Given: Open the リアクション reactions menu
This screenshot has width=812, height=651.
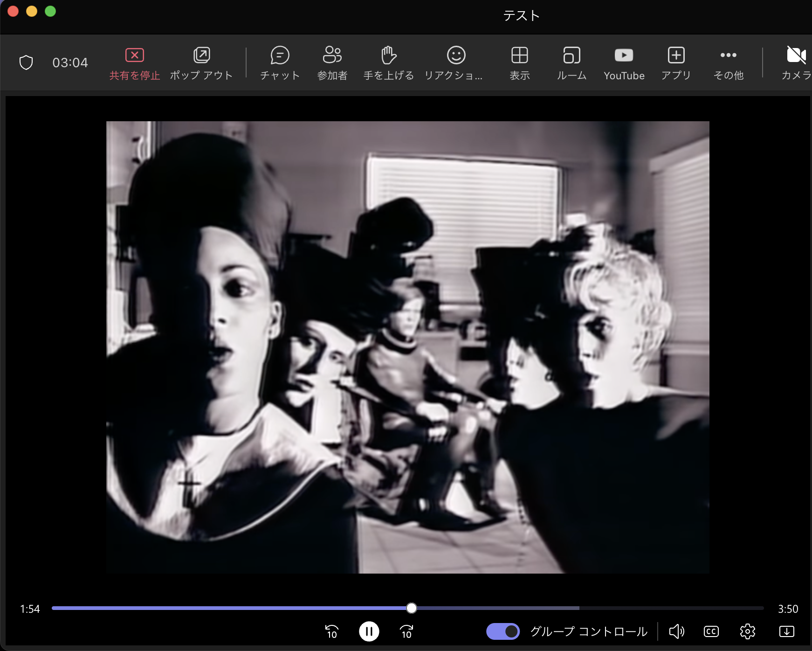Looking at the screenshot, I should (454, 63).
